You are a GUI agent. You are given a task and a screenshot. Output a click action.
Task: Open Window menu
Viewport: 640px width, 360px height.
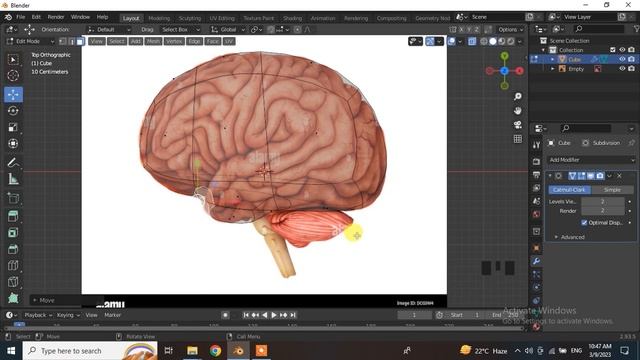pos(80,17)
